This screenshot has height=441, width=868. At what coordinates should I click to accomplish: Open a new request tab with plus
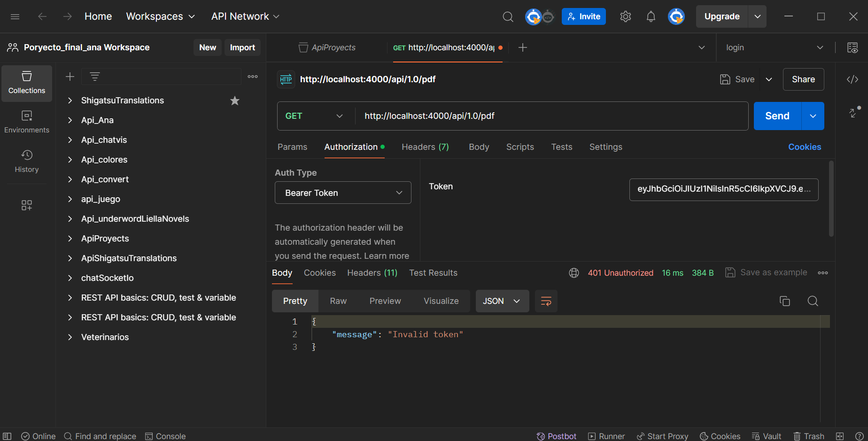coord(523,47)
